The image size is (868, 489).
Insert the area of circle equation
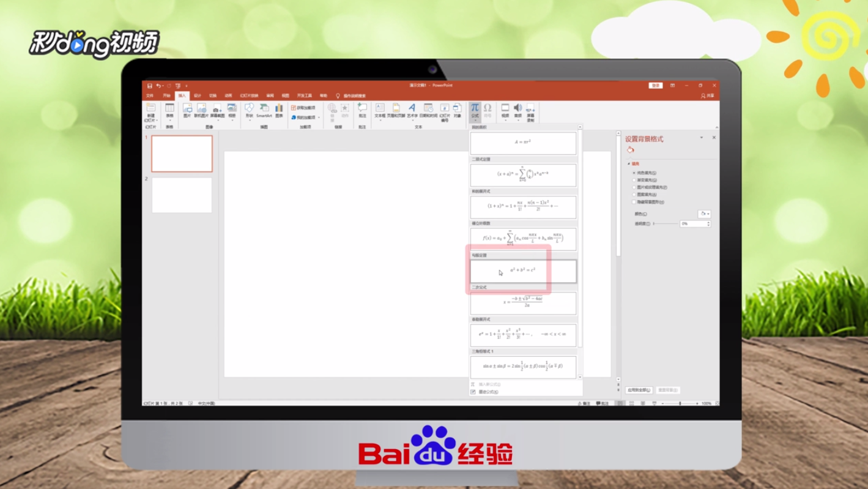click(x=523, y=143)
